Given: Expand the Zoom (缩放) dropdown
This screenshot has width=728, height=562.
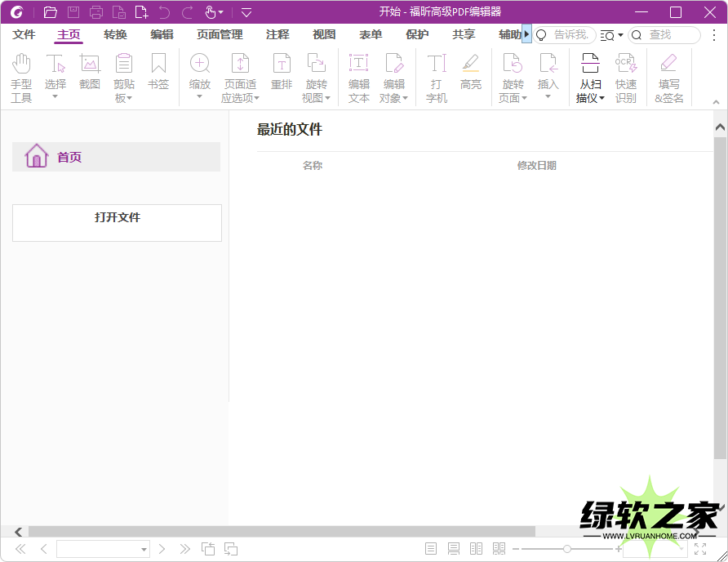Looking at the screenshot, I should click(x=199, y=97).
